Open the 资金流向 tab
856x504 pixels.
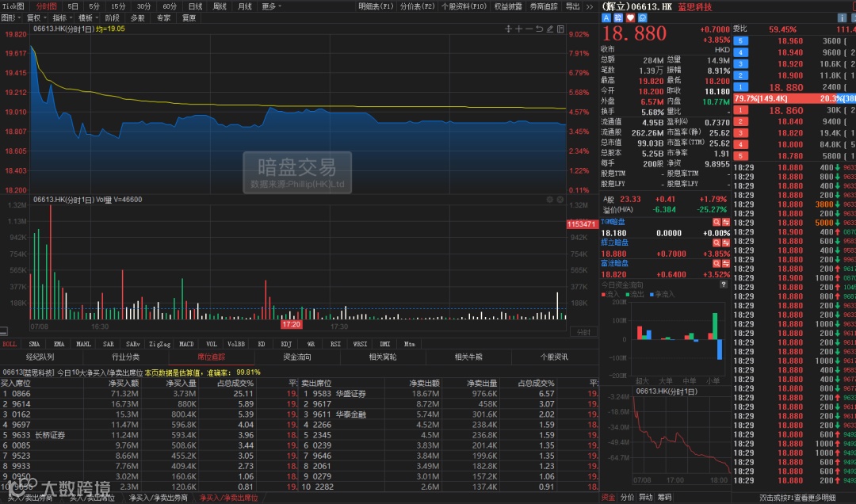(x=297, y=357)
